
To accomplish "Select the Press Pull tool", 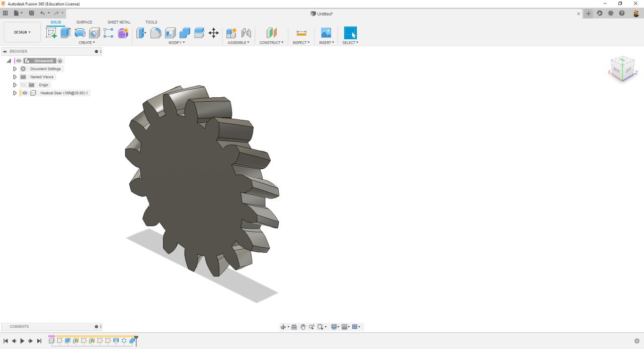I will pos(141,33).
